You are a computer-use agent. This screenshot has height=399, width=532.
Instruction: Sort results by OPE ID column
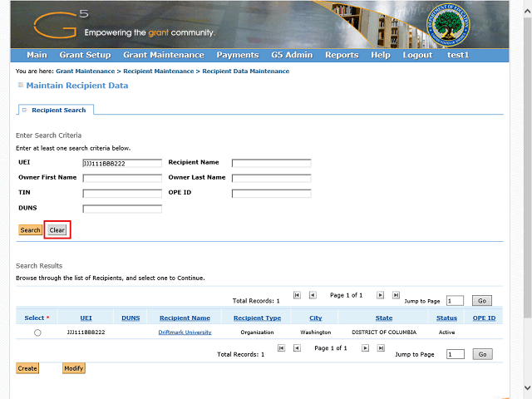click(484, 318)
